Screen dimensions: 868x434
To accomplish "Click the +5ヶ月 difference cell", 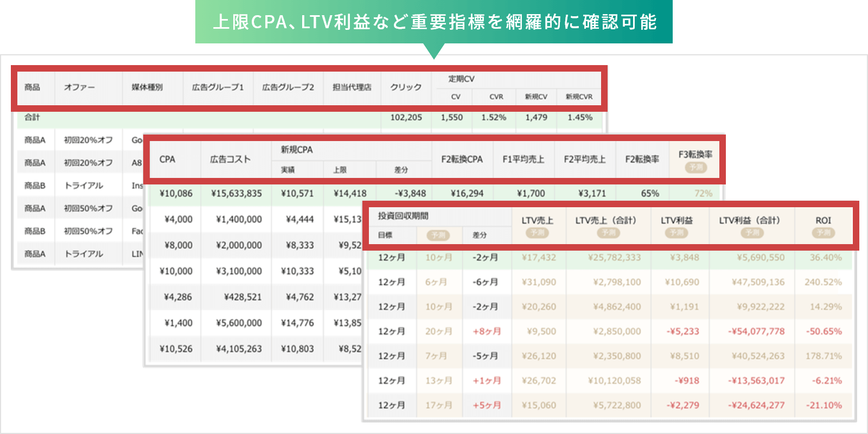I will click(x=487, y=405).
